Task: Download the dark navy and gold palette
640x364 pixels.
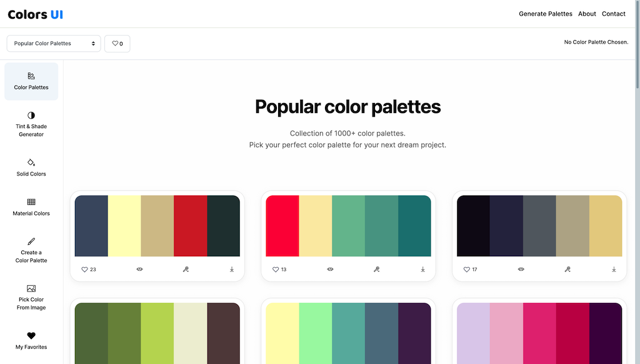Action: [614, 270]
